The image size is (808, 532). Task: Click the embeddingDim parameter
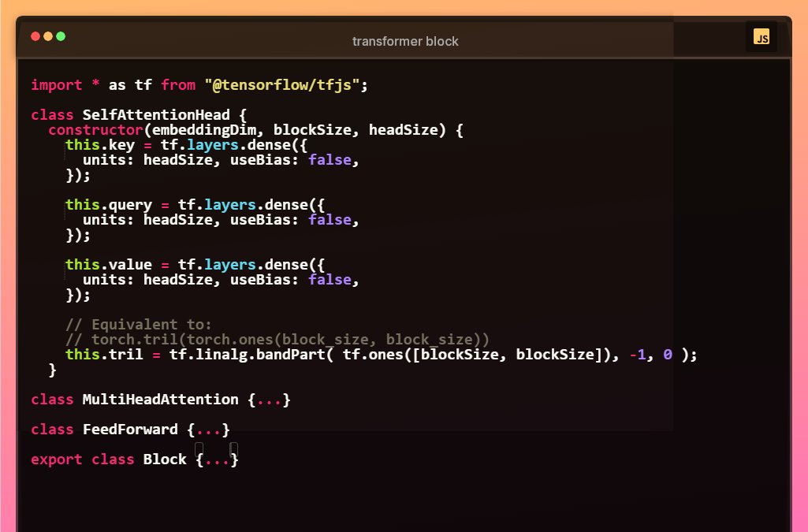(203, 130)
